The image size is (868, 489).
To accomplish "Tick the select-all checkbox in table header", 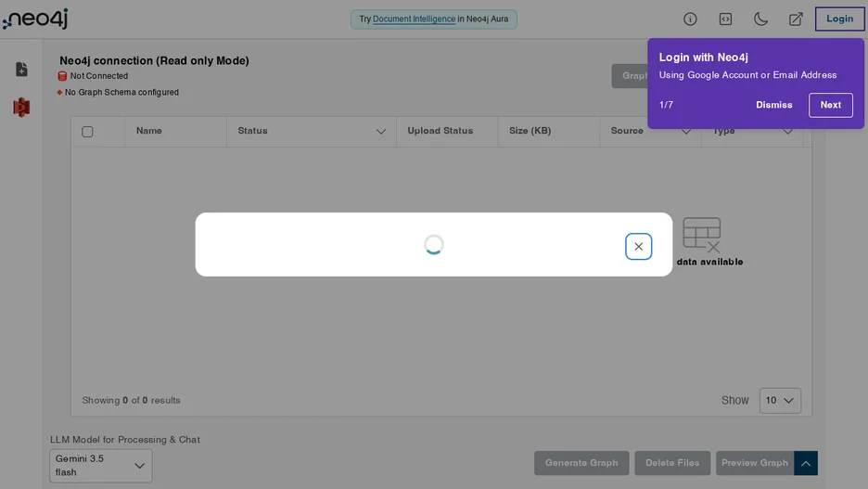I will click(x=87, y=132).
